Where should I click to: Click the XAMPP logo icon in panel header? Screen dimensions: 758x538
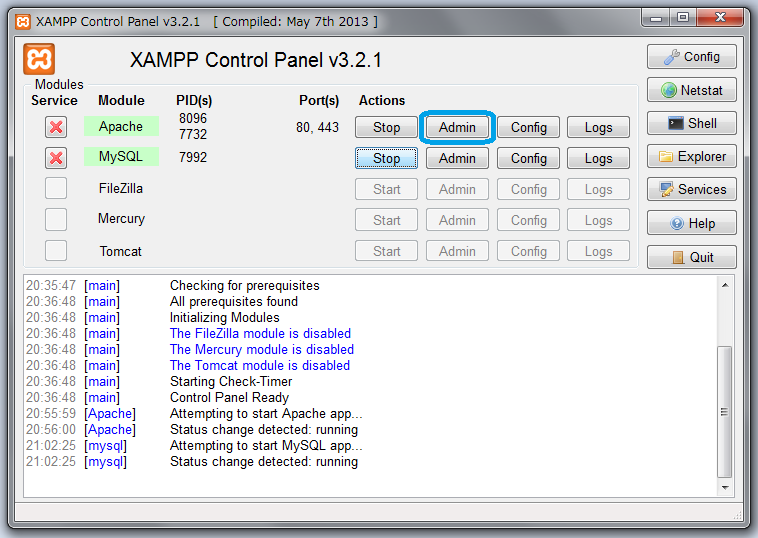[39, 59]
